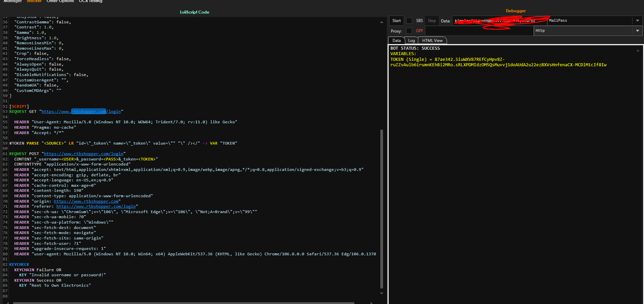Image resolution: width=644 pixels, height=304 pixels.
Task: Open the OCR Testing tab
Action: pos(91,2)
